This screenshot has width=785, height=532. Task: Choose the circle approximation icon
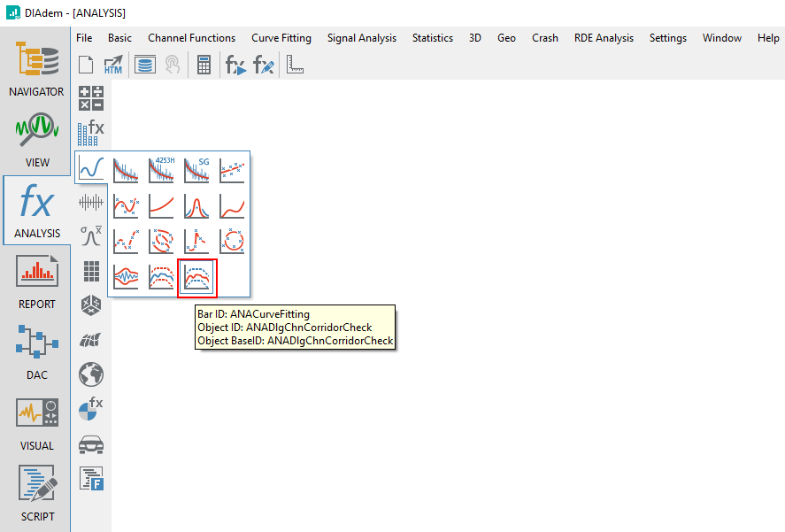(233, 241)
